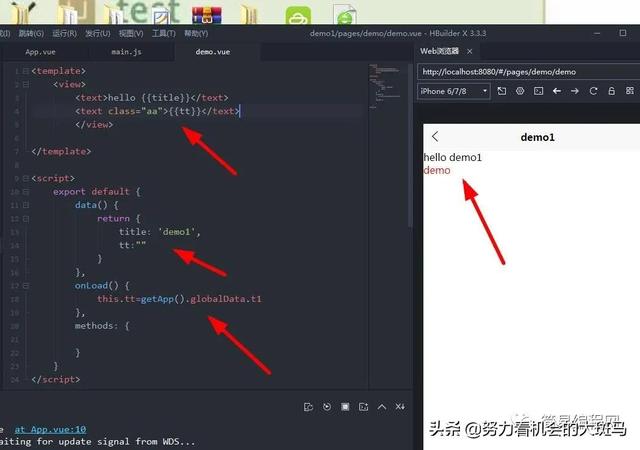Focus the localhost URL address field
The width and height of the screenshot is (640, 450).
[x=528, y=72]
